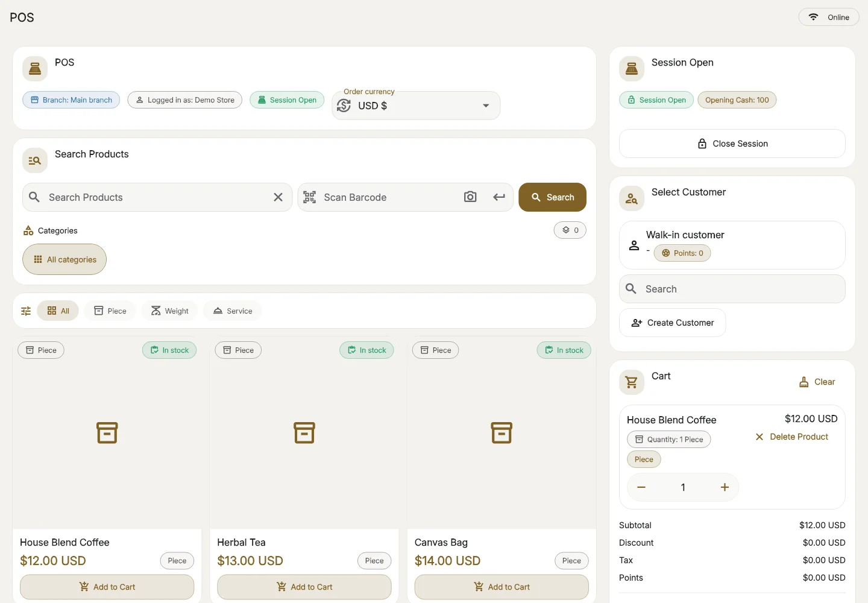
Task: Click the currency exchange icon
Action: pos(344,106)
